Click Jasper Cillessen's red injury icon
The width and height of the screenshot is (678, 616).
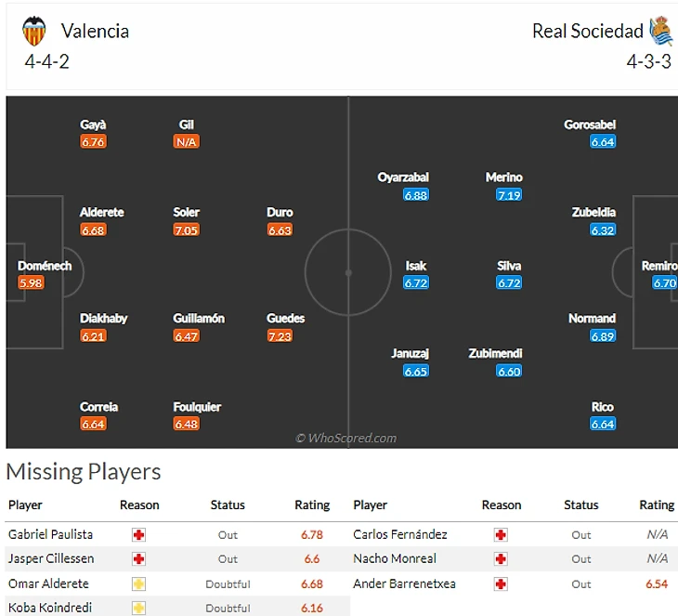[139, 559]
